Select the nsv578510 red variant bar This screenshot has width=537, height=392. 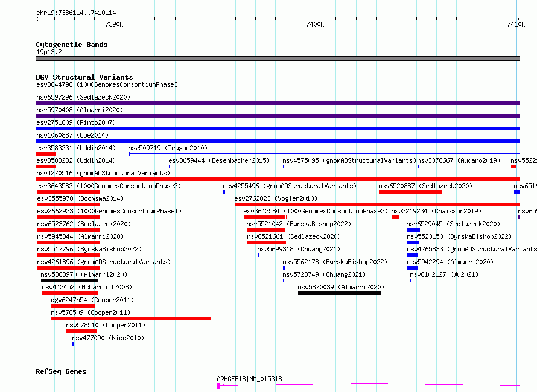click(81, 331)
